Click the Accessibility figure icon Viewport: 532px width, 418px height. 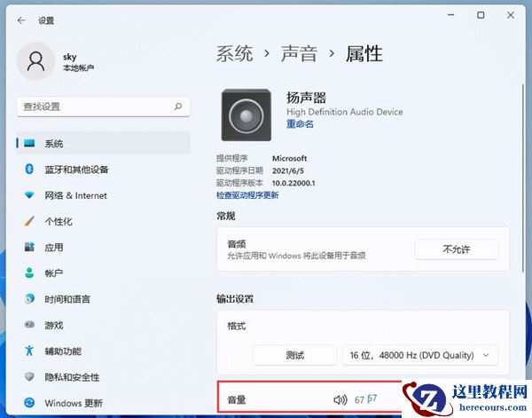pos(29,351)
